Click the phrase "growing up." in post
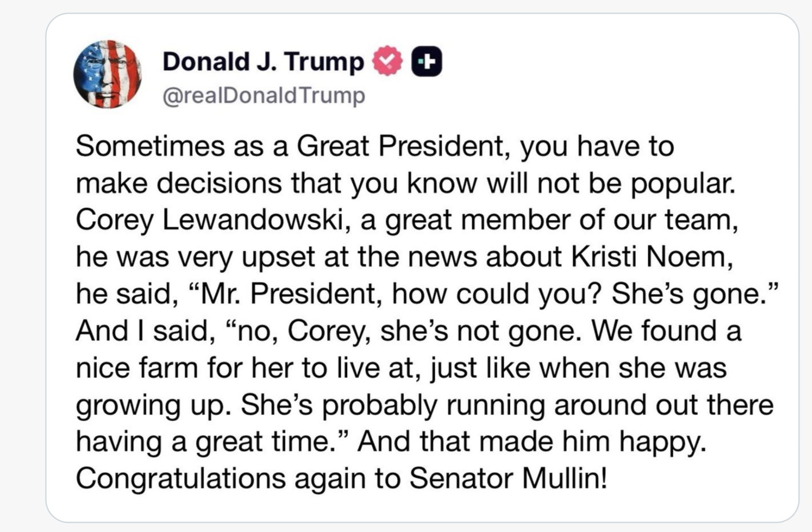Viewport: 812px width, 532px height. pyautogui.click(x=154, y=404)
